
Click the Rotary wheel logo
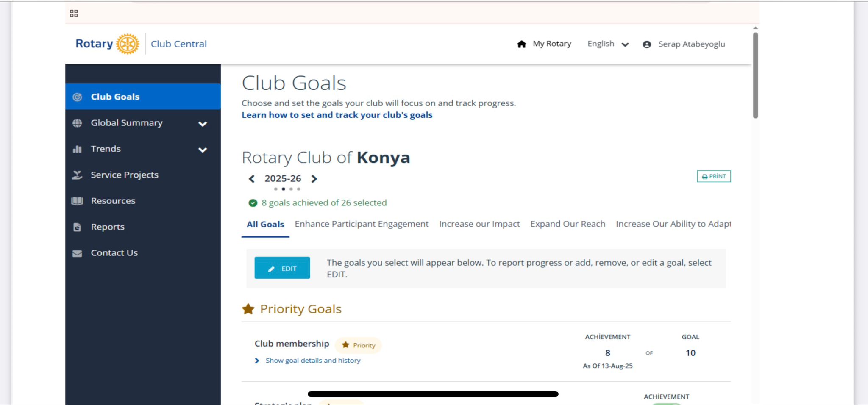pos(128,44)
